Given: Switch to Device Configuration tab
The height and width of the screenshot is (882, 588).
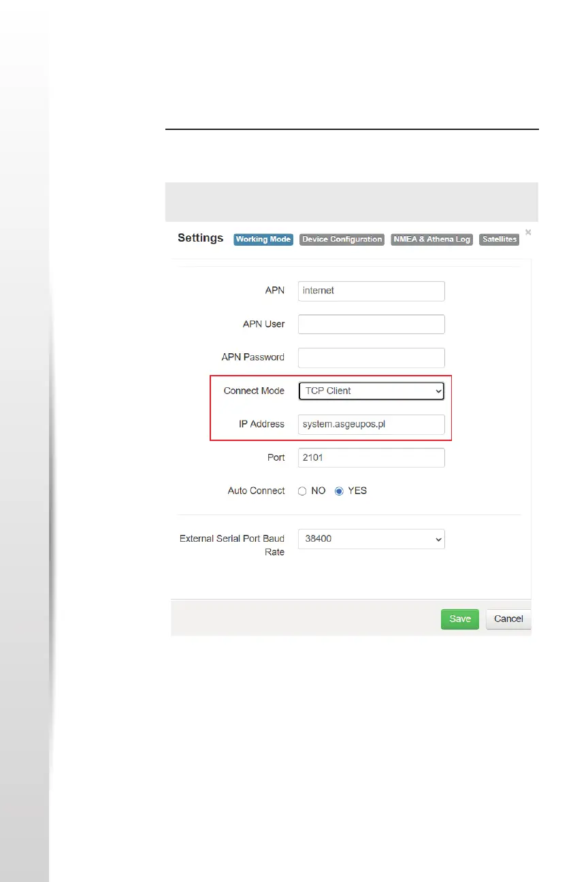Looking at the screenshot, I should point(342,240).
